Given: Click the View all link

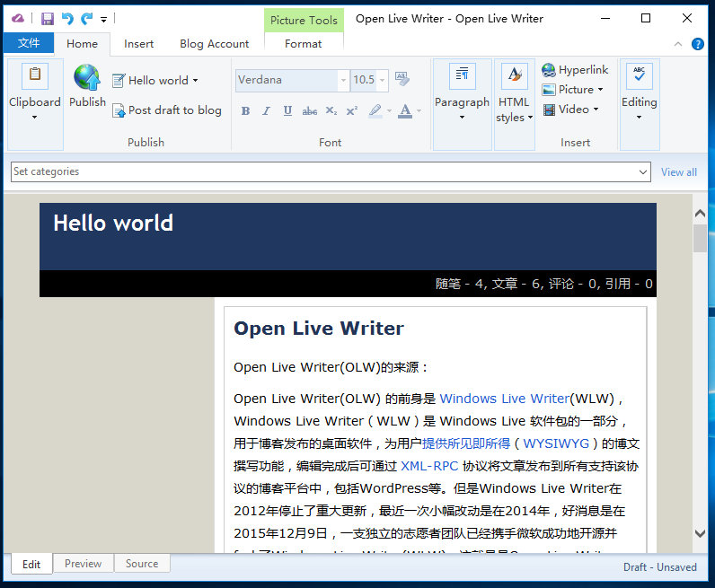Looking at the screenshot, I should click(x=679, y=172).
